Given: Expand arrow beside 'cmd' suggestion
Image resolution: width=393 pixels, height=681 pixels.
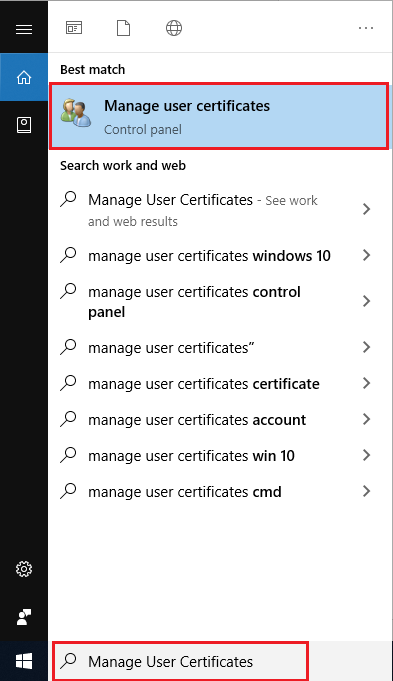Looking at the screenshot, I should [x=367, y=491].
